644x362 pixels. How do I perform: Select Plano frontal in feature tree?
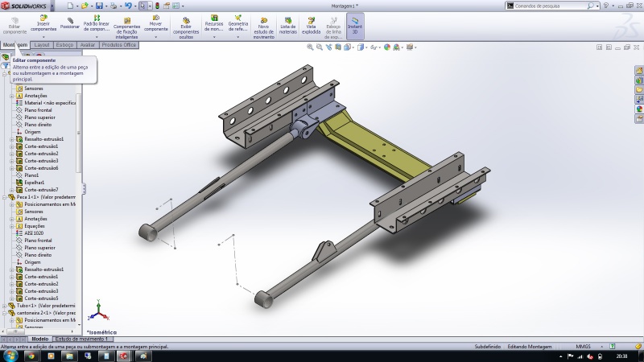point(38,110)
